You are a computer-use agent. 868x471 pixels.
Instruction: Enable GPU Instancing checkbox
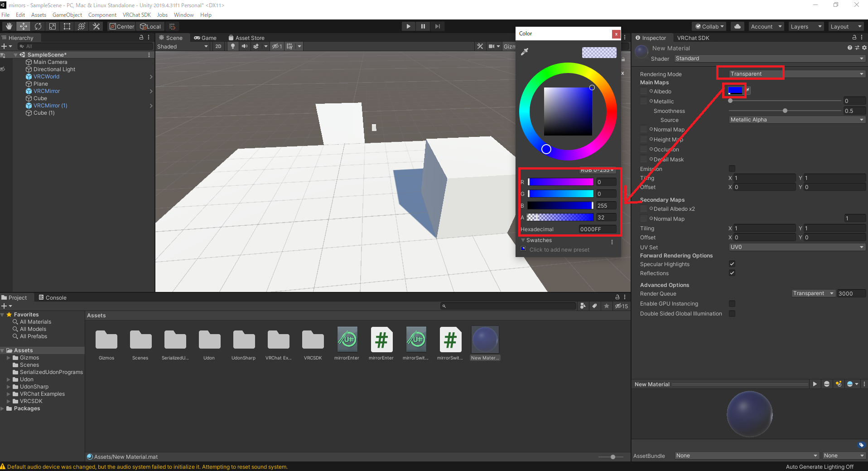pos(732,303)
